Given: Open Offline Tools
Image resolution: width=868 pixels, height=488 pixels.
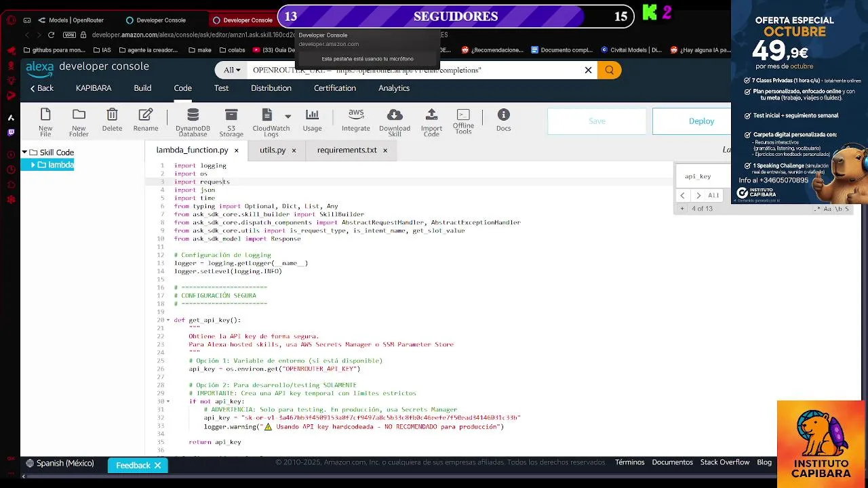Looking at the screenshot, I should pyautogui.click(x=463, y=122).
